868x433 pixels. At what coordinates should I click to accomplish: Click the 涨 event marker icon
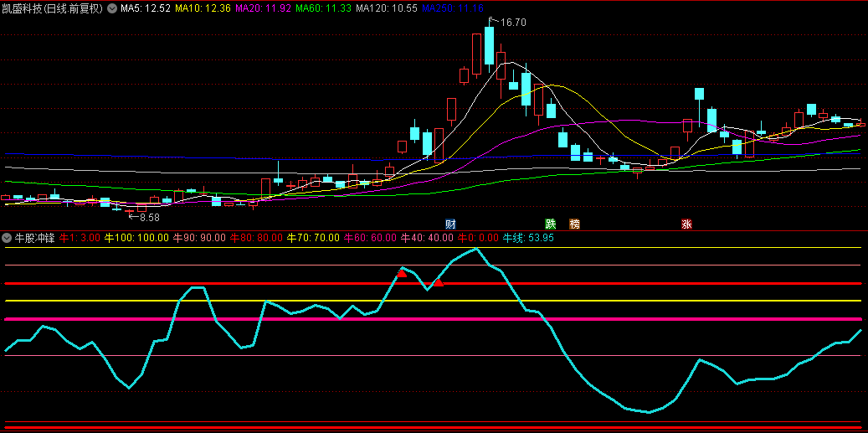coord(686,224)
